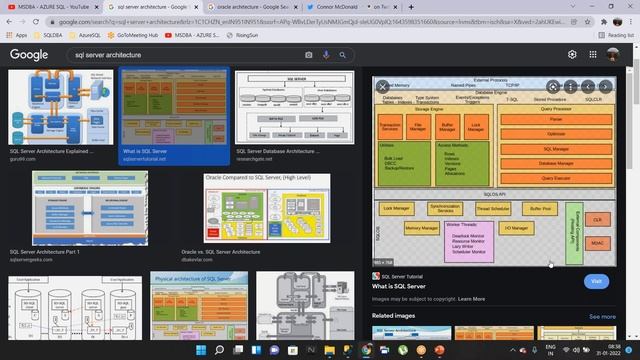Screen dimensions: 640x360
Task: Open a new browser tab
Action: point(411,7)
